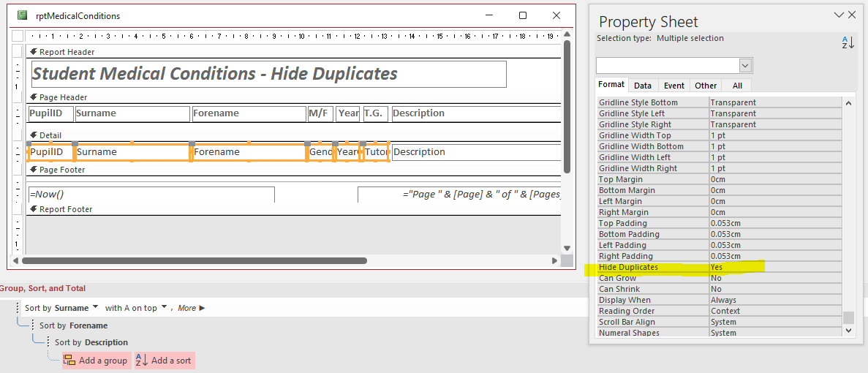Expand More options for Surname sort
868x373 pixels.
[x=192, y=308]
